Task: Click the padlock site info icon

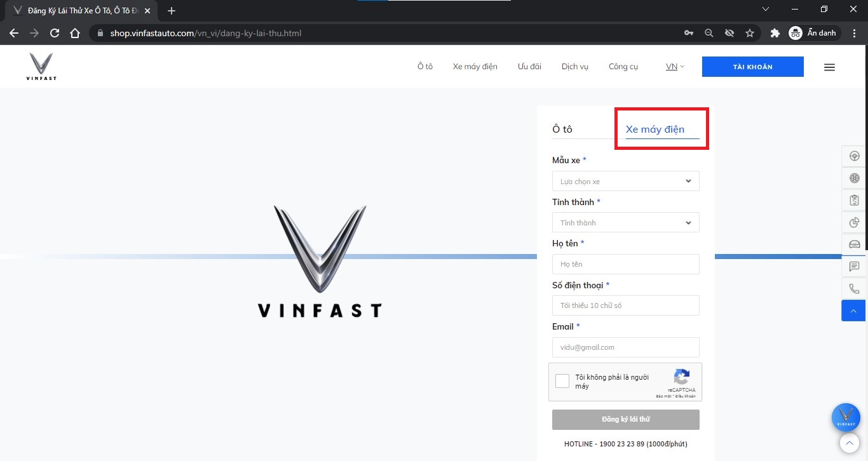Action: [x=100, y=33]
